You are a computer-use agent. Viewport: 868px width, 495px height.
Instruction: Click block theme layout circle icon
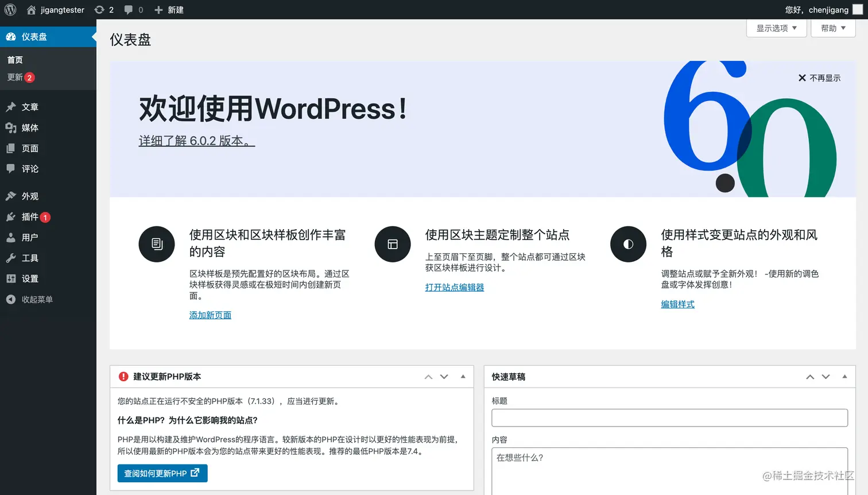coord(393,244)
